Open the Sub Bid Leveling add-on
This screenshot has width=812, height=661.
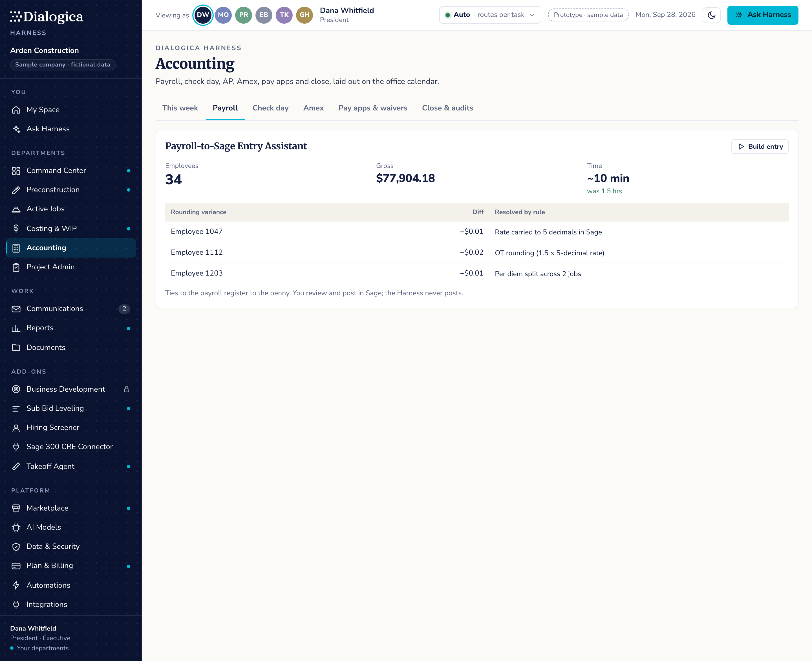point(71,409)
